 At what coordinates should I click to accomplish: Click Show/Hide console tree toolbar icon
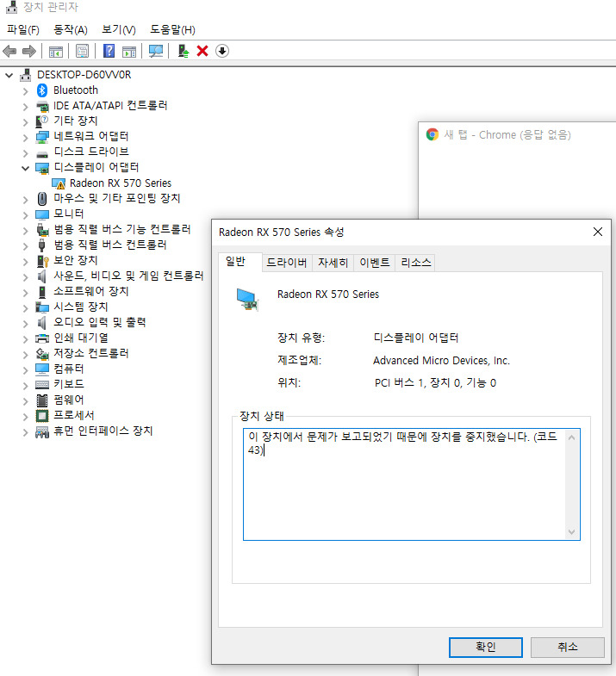(x=56, y=52)
